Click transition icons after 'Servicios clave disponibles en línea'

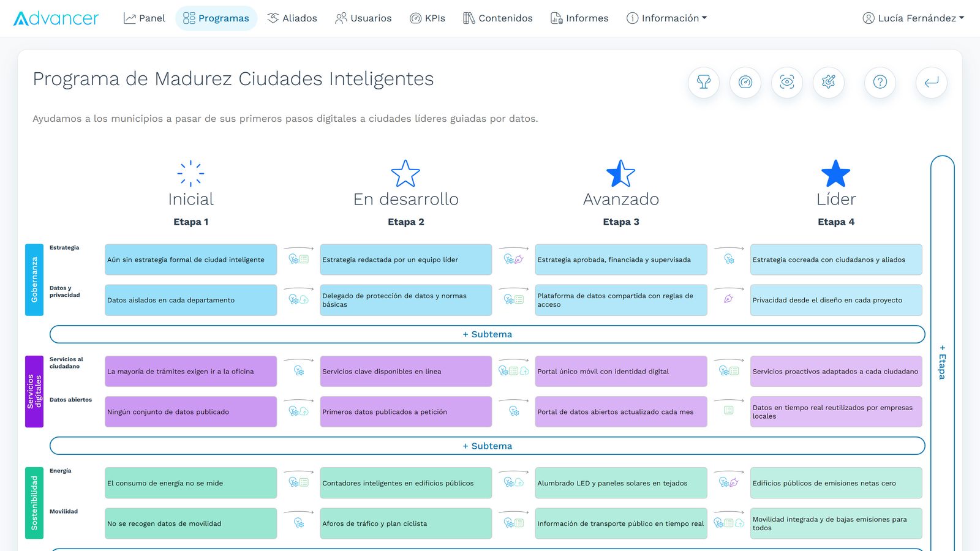[x=513, y=371]
